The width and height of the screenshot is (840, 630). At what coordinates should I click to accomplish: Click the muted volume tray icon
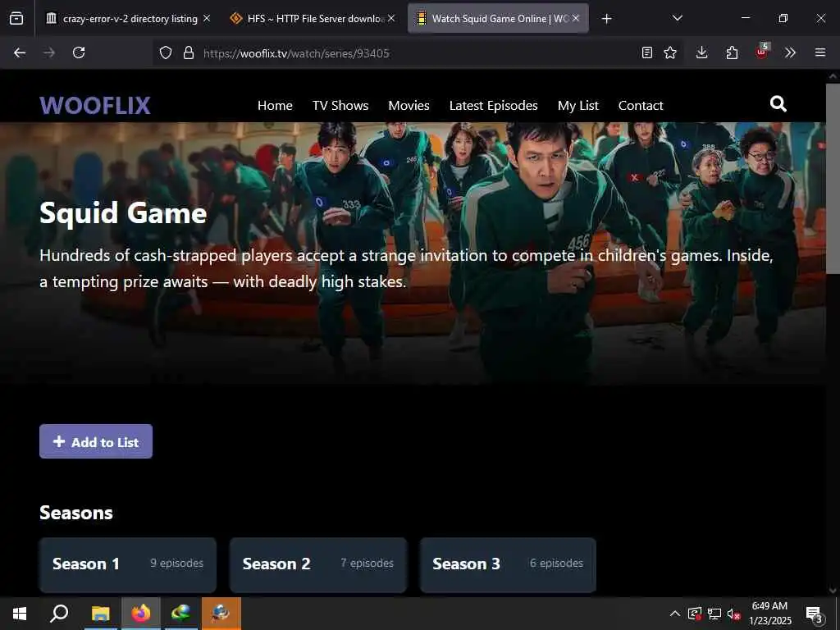coord(733,614)
